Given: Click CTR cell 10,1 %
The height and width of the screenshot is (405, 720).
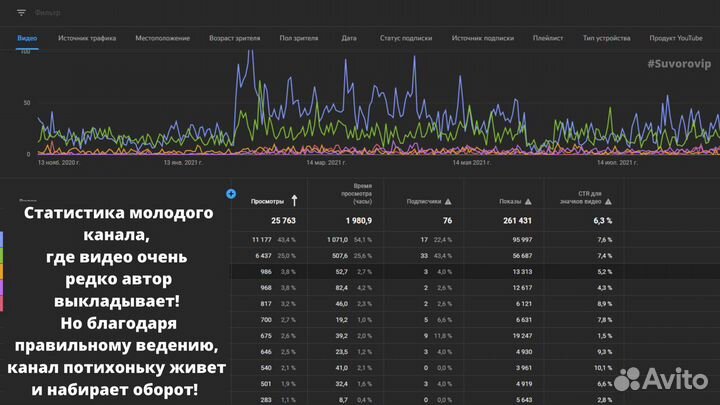Looking at the screenshot, I should (x=603, y=368).
